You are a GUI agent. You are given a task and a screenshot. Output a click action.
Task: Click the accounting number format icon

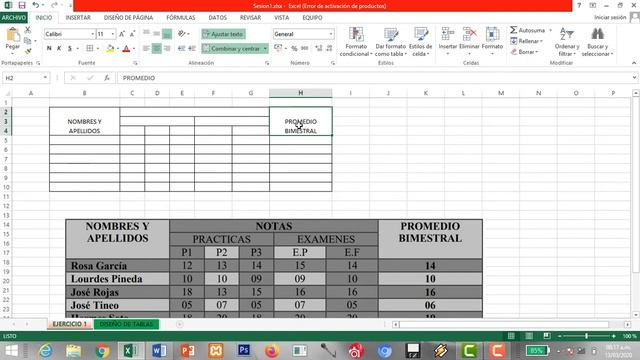coord(278,49)
